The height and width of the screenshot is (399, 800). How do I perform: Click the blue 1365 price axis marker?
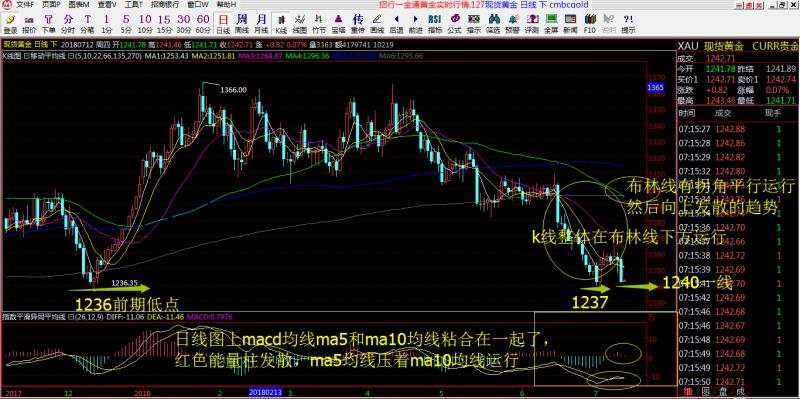coord(655,88)
